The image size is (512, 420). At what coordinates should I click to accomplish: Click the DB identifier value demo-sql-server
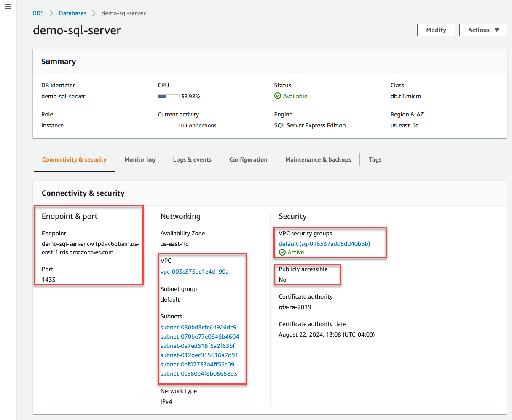point(63,96)
